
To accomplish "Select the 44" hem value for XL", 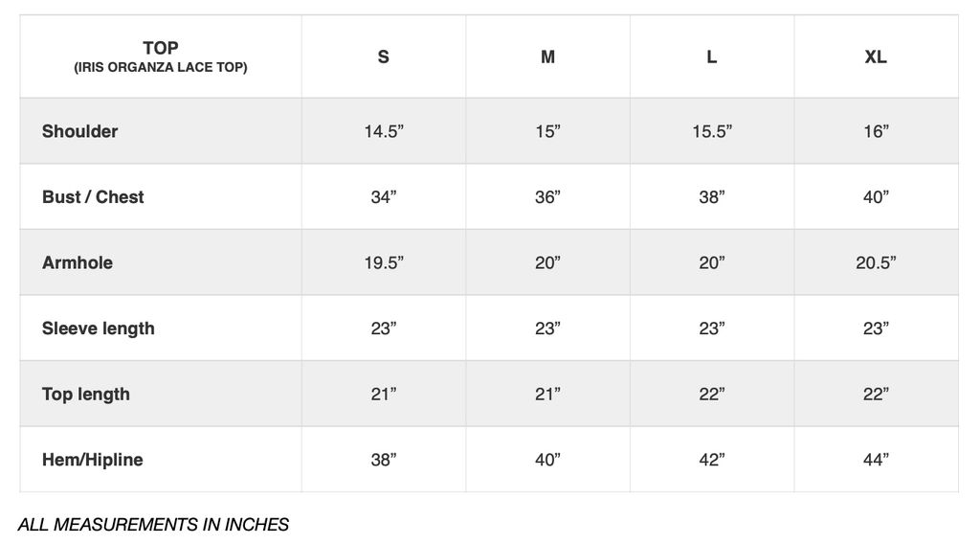I will [876, 460].
